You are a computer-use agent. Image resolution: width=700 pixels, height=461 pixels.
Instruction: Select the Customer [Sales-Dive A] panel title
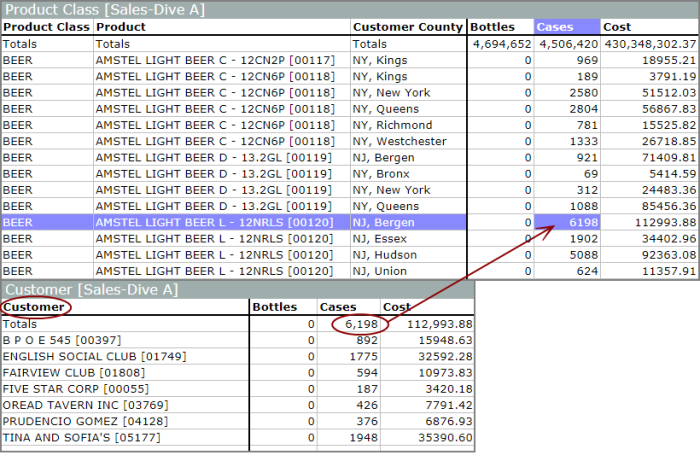point(92,290)
